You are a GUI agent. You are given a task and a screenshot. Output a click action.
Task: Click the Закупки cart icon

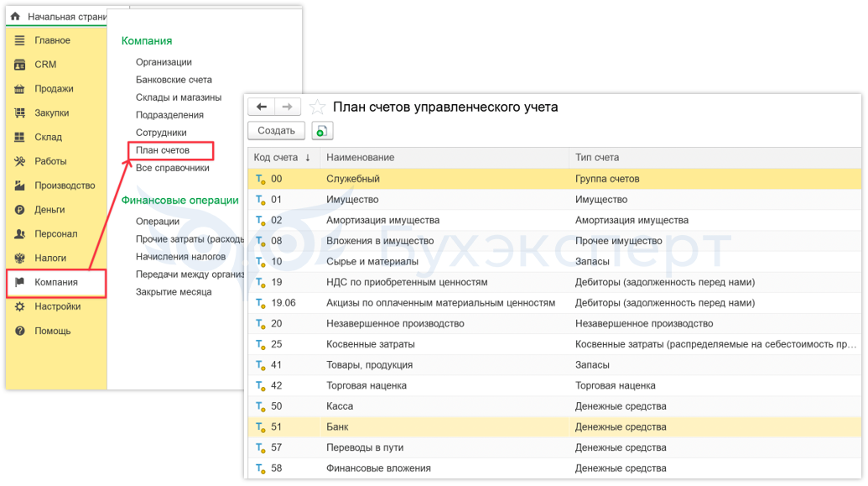coord(19,113)
